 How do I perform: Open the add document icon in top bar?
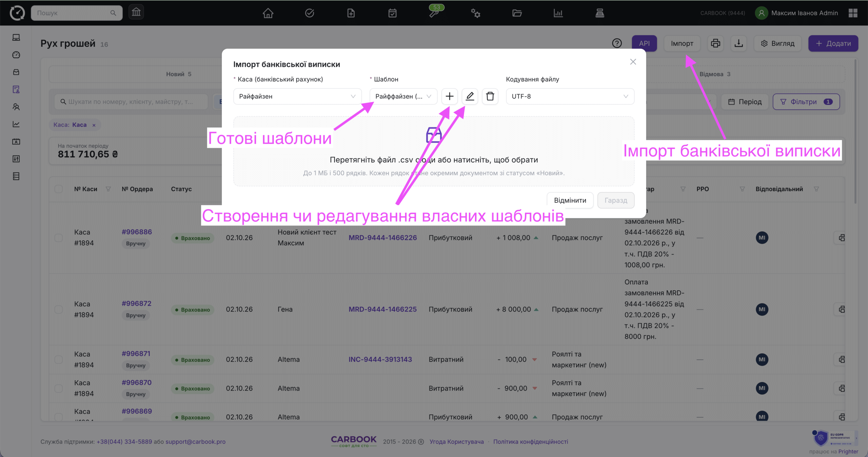click(351, 13)
